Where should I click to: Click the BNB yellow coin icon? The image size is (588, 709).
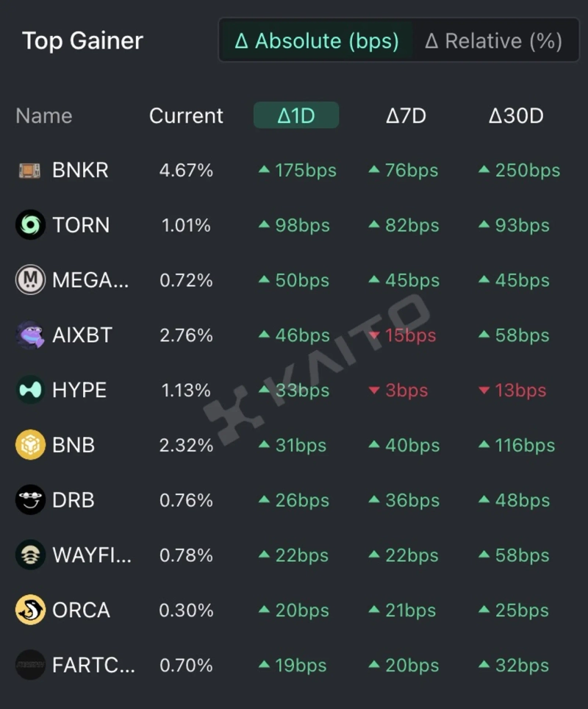[x=30, y=445]
